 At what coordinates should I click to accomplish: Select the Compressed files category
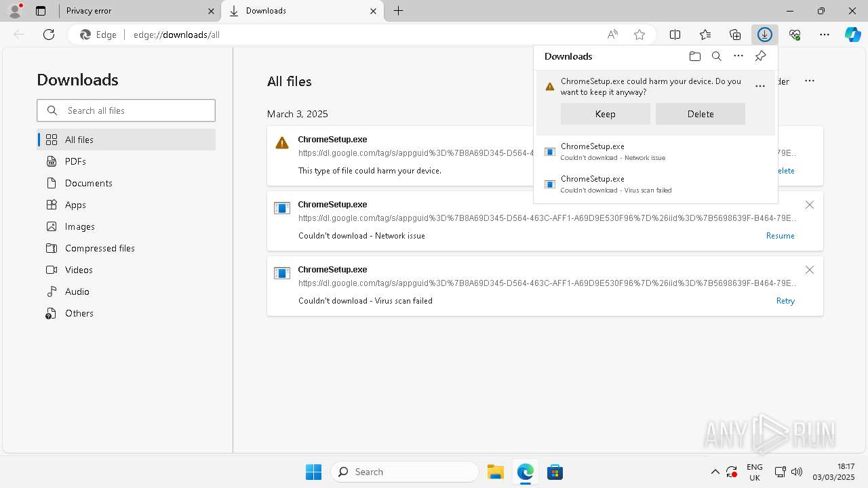[127, 248]
